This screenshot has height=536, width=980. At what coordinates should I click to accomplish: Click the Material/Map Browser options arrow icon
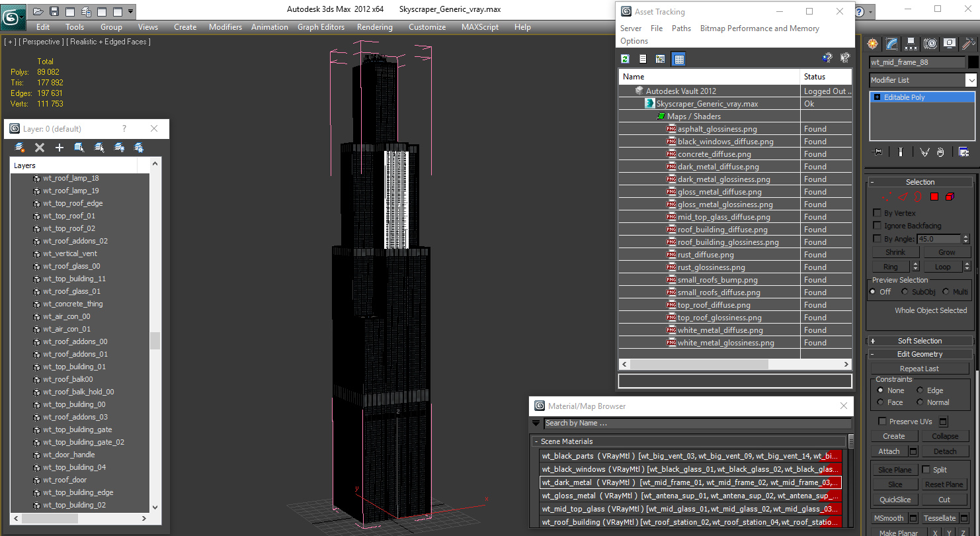[536, 423]
